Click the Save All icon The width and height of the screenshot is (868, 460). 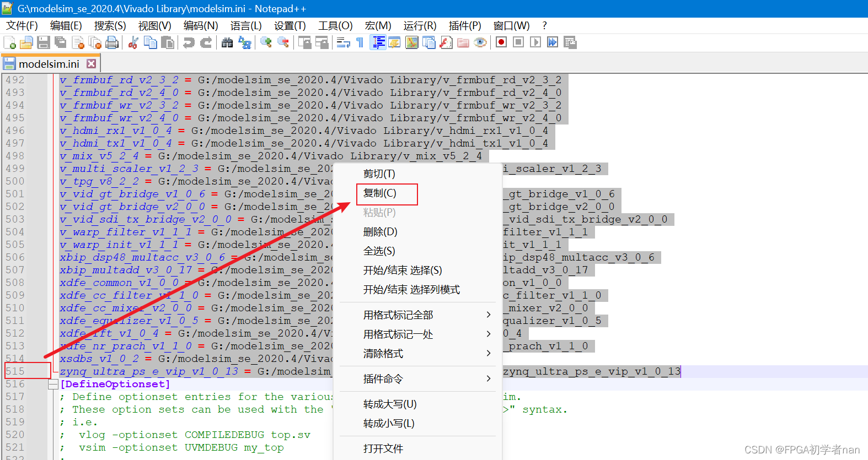tap(61, 42)
